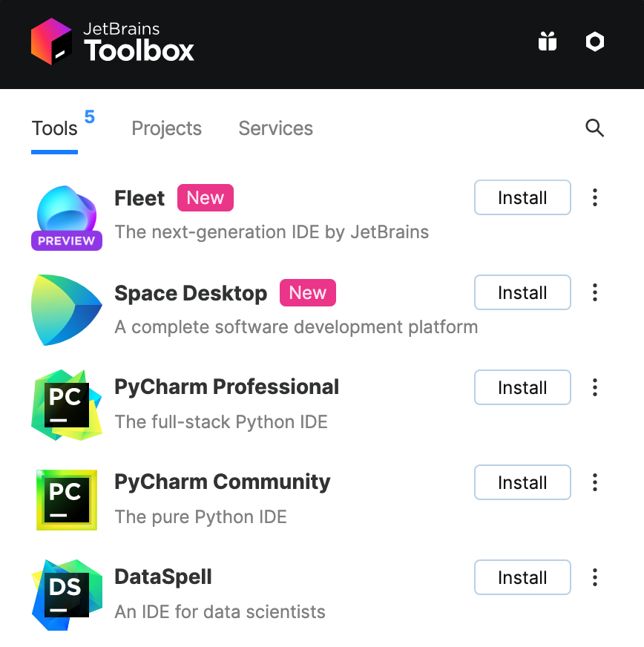
Task: Open the Services tab
Action: pyautogui.click(x=275, y=128)
